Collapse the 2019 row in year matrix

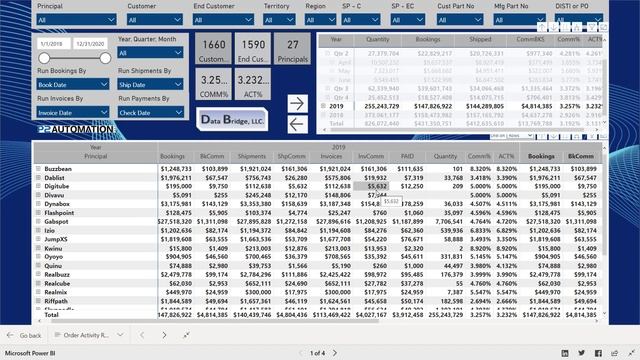coord(324,106)
